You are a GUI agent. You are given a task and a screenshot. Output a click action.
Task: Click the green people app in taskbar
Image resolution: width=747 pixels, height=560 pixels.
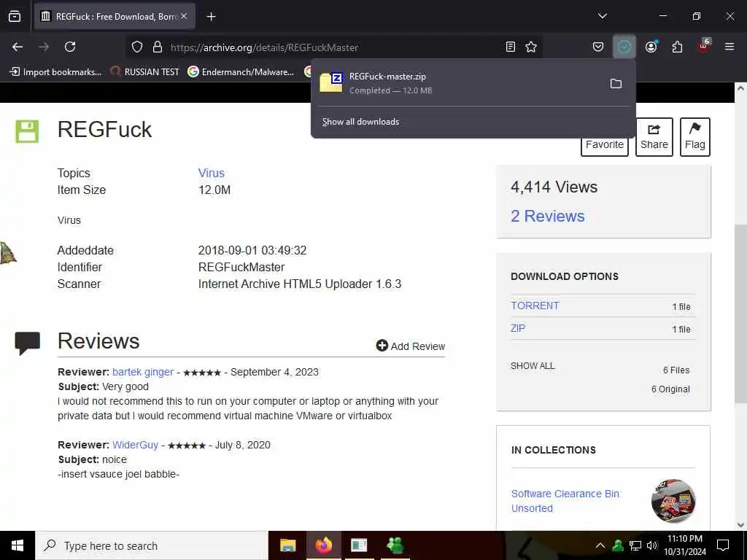395,545
